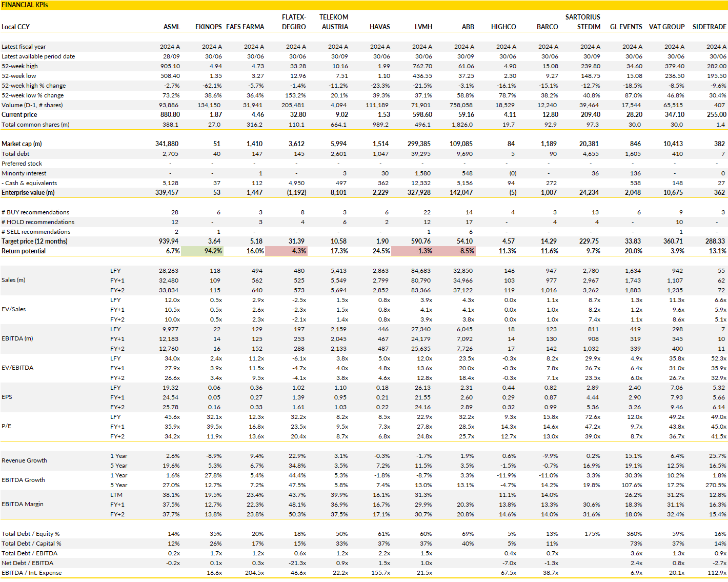Click the EBITDA Growth section label
Screen dimensions: 728x582
pos(23,480)
